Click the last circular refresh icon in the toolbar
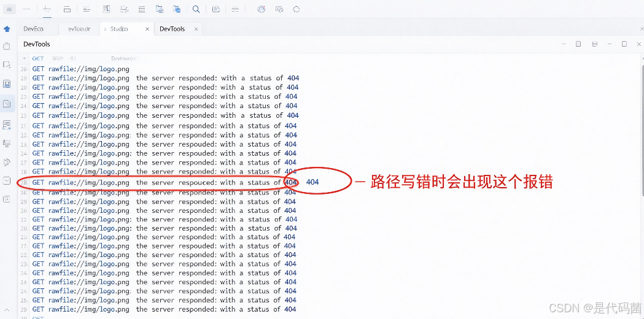644x319 pixels. point(296,9)
